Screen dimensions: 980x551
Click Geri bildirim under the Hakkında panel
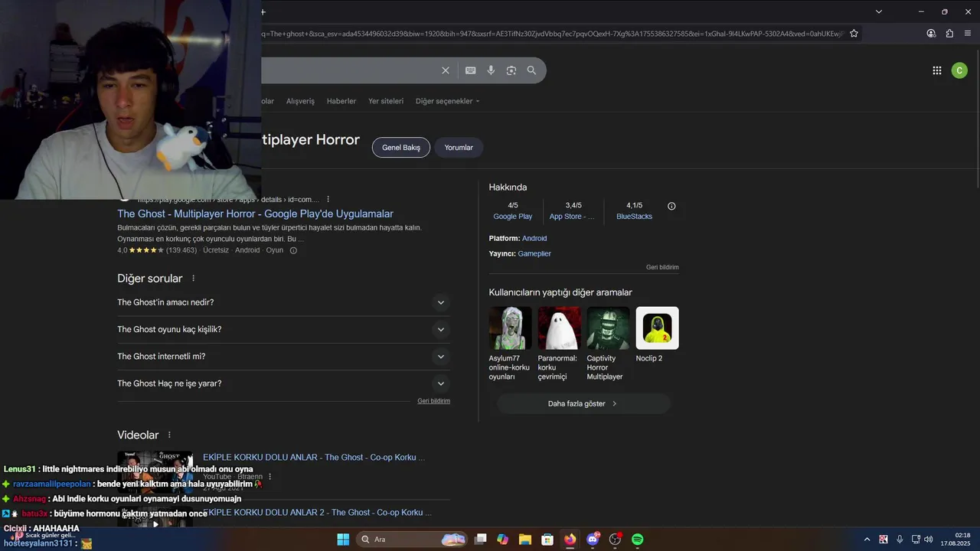point(662,268)
